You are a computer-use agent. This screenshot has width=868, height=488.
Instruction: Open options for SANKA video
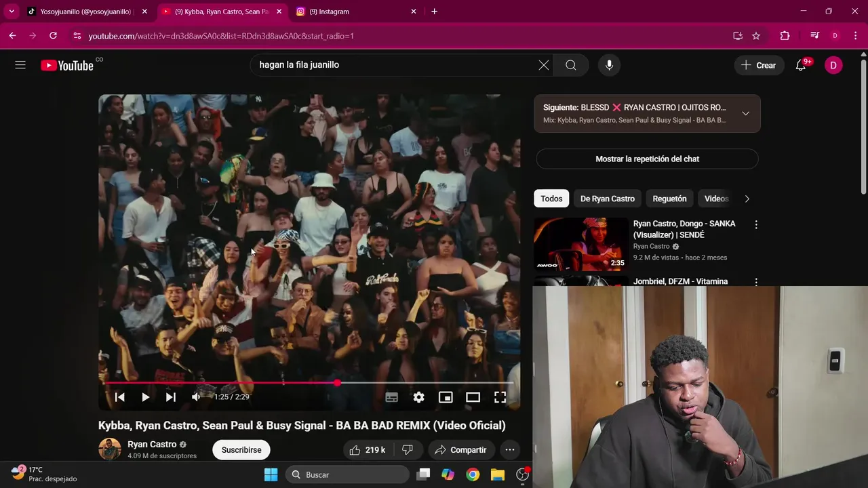coord(756,224)
